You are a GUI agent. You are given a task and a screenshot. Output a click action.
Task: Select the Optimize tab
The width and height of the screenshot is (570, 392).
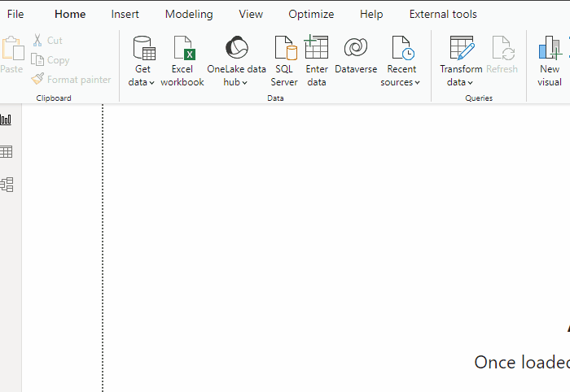click(x=311, y=14)
